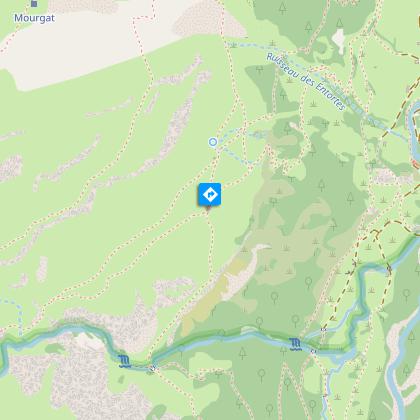Screen dimensions: 420x420
Task: Select the blue circle spring marker
Action: [213, 142]
